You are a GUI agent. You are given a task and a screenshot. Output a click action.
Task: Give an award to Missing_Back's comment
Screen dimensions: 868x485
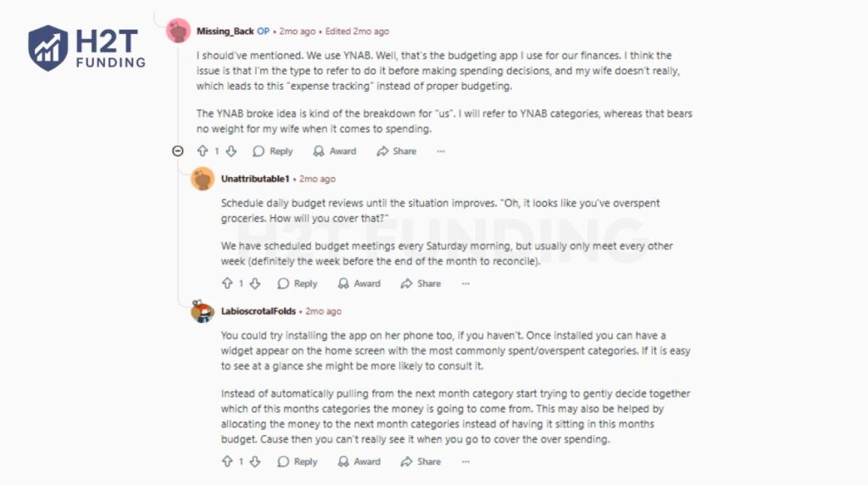(334, 151)
